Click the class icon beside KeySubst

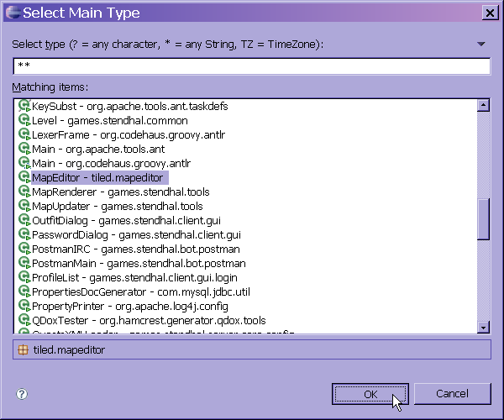click(24, 107)
